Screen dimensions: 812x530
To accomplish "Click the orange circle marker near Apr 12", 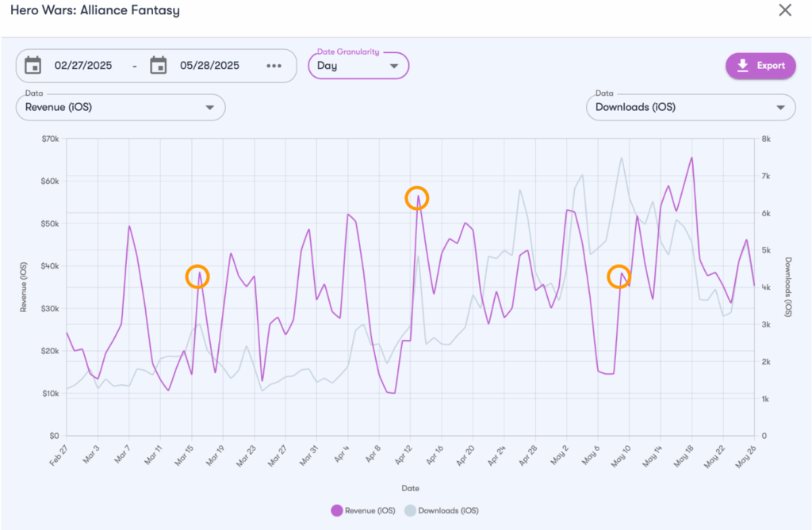I will point(416,198).
